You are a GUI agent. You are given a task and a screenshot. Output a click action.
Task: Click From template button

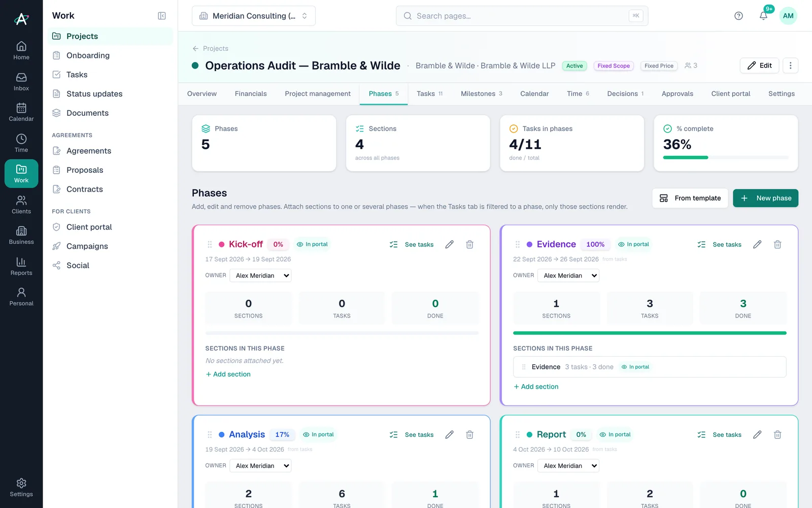(690, 198)
